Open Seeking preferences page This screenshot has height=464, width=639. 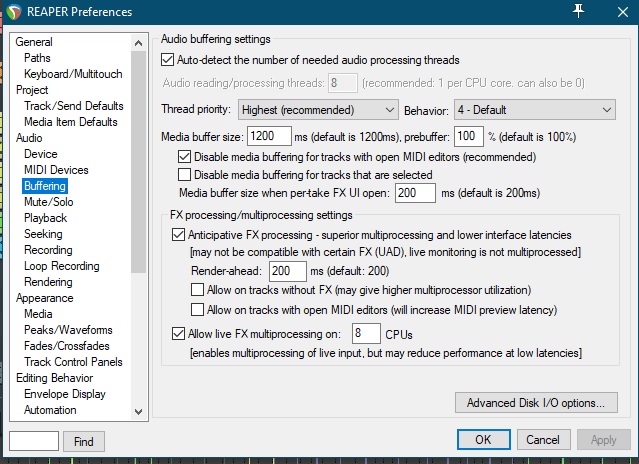43,234
